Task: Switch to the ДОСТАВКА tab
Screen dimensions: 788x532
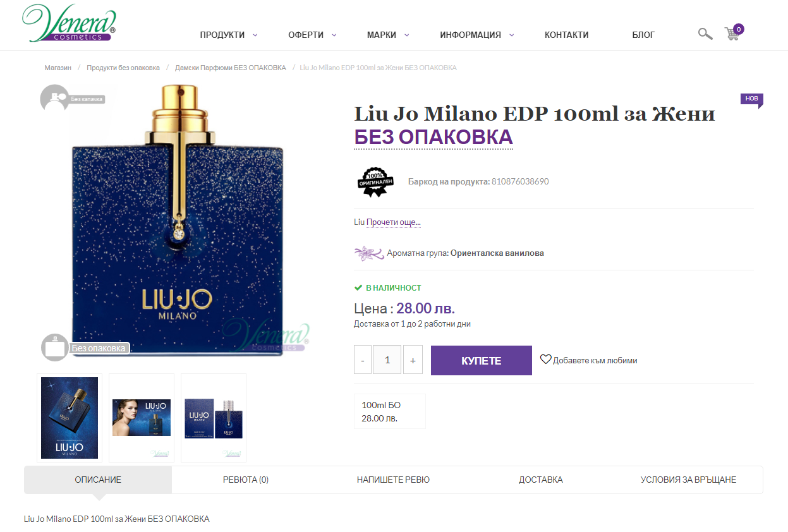Action: 541,480
